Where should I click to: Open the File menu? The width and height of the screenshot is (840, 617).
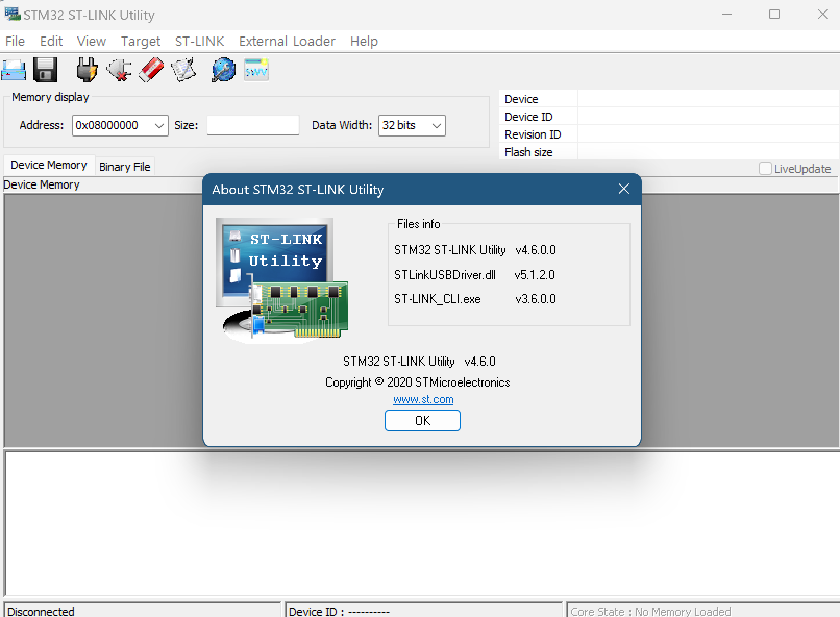tap(15, 41)
